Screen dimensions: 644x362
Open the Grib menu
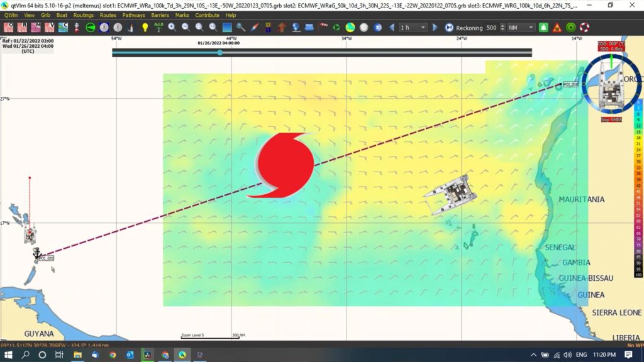click(45, 14)
